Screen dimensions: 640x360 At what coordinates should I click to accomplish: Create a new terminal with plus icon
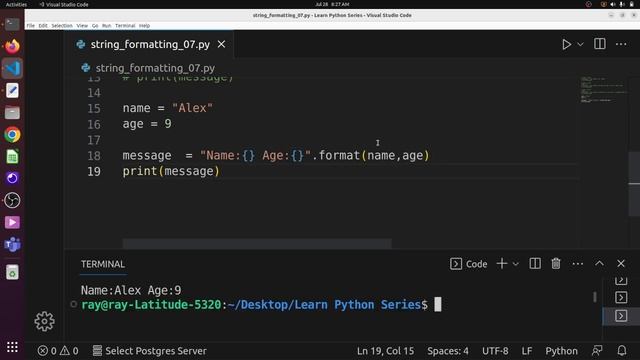point(502,264)
